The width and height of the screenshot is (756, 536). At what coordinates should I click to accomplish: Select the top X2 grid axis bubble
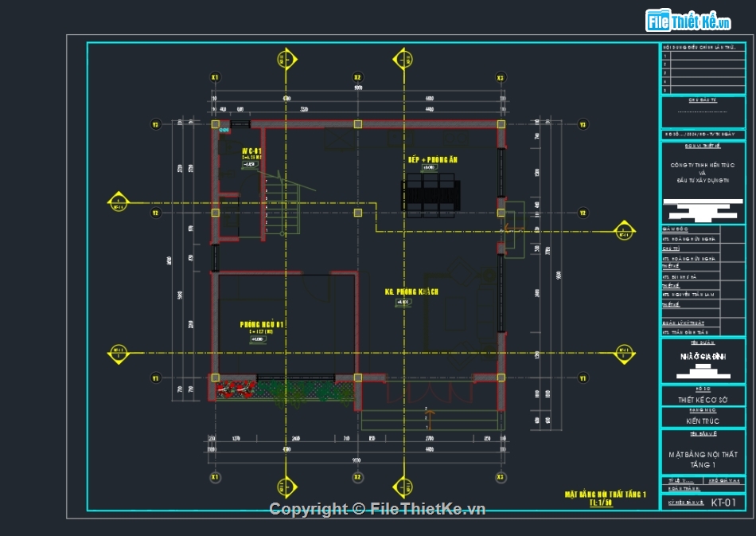pyautogui.click(x=358, y=77)
